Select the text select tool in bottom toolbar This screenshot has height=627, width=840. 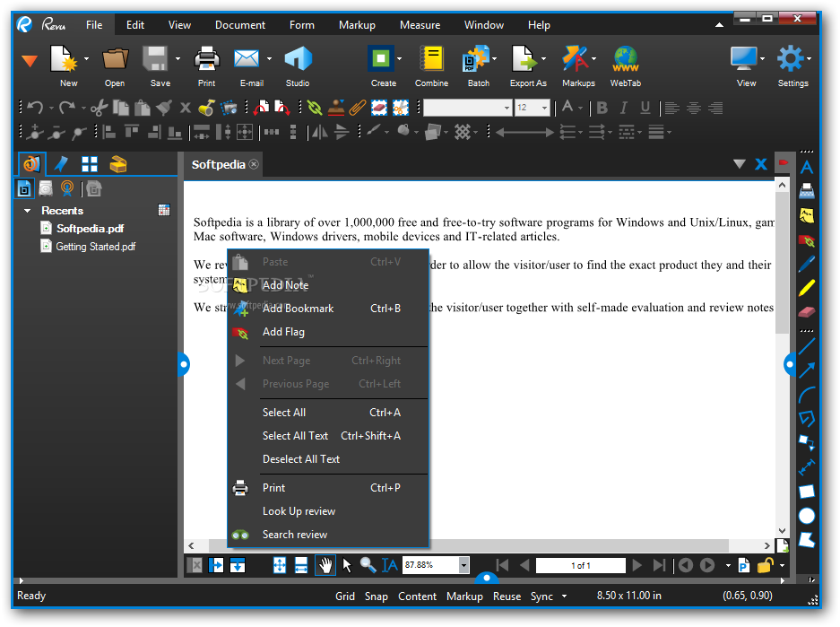(x=389, y=565)
